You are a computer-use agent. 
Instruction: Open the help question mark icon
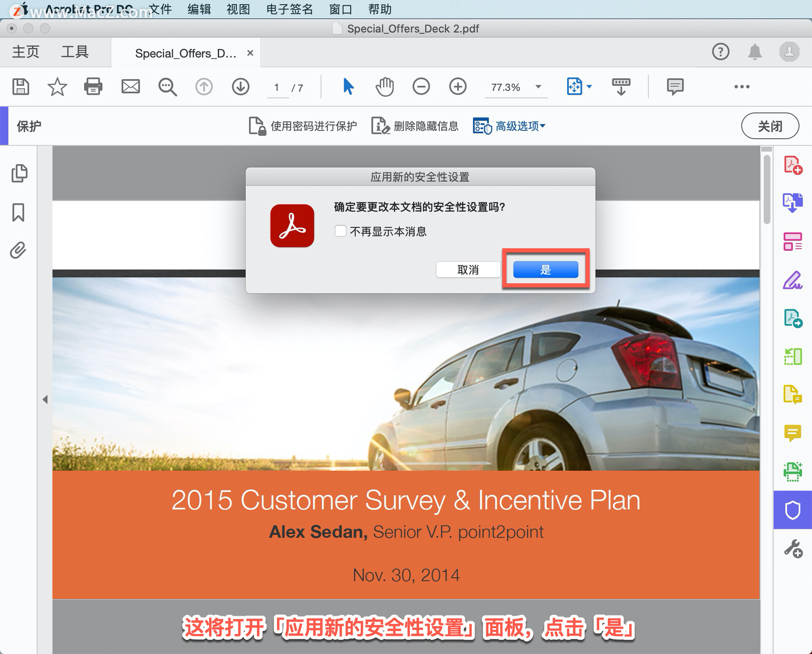point(721,52)
